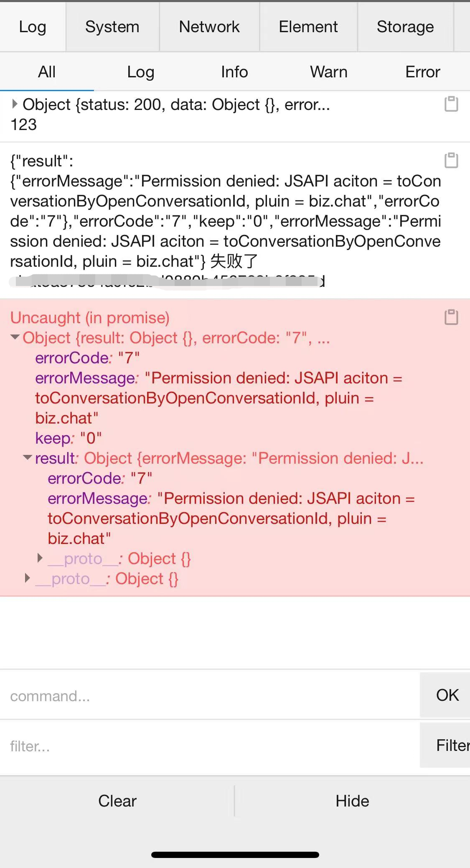Focus the filter text field

[x=210, y=745]
